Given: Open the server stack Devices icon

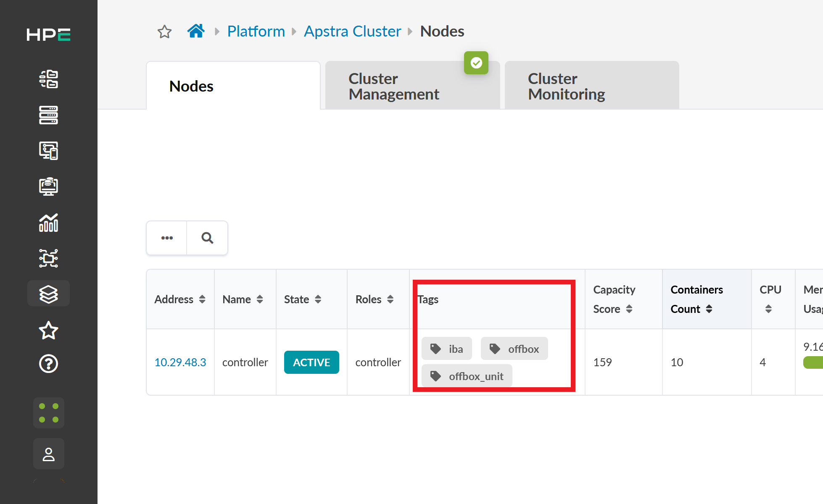Looking at the screenshot, I should pos(48,115).
